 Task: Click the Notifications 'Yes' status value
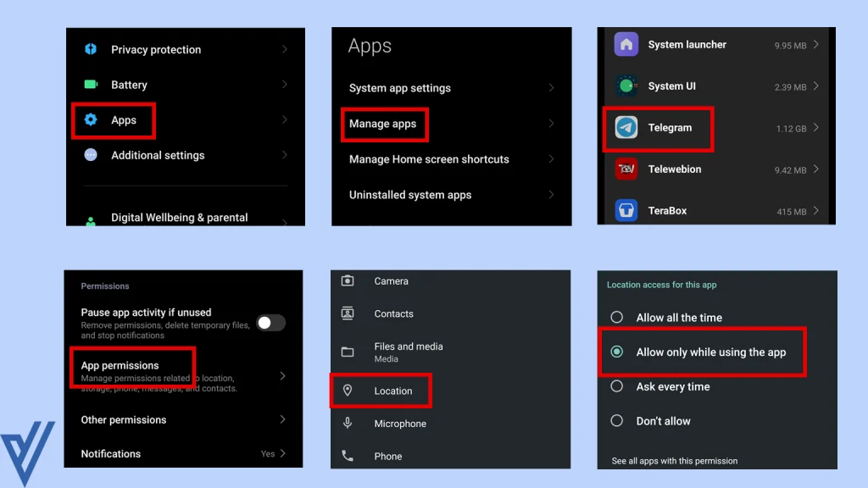(x=268, y=454)
